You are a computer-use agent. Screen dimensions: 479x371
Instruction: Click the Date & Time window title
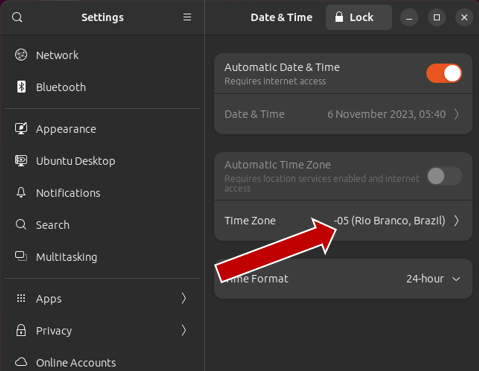click(x=281, y=17)
